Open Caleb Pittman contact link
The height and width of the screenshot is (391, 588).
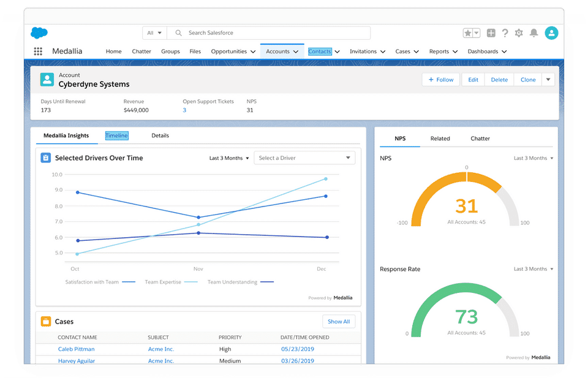coord(76,349)
